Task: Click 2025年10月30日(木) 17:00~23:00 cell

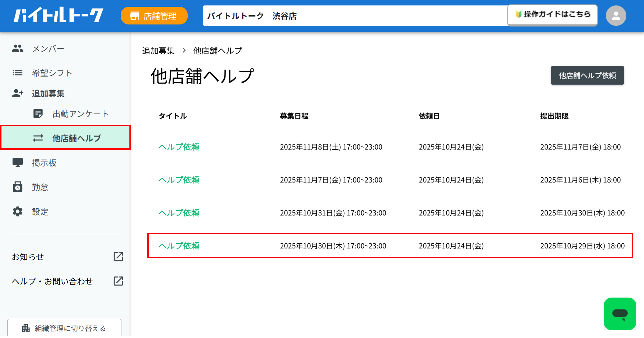Action: [x=333, y=246]
